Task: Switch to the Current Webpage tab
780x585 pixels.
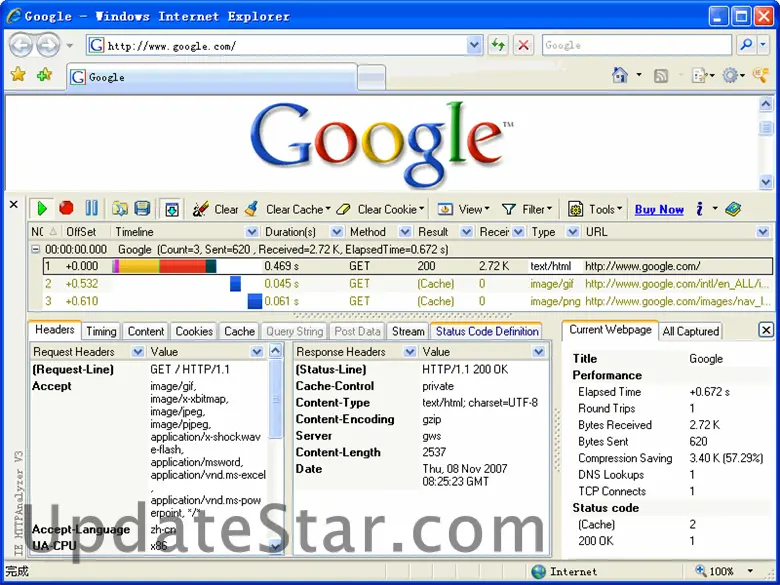Action: [610, 330]
